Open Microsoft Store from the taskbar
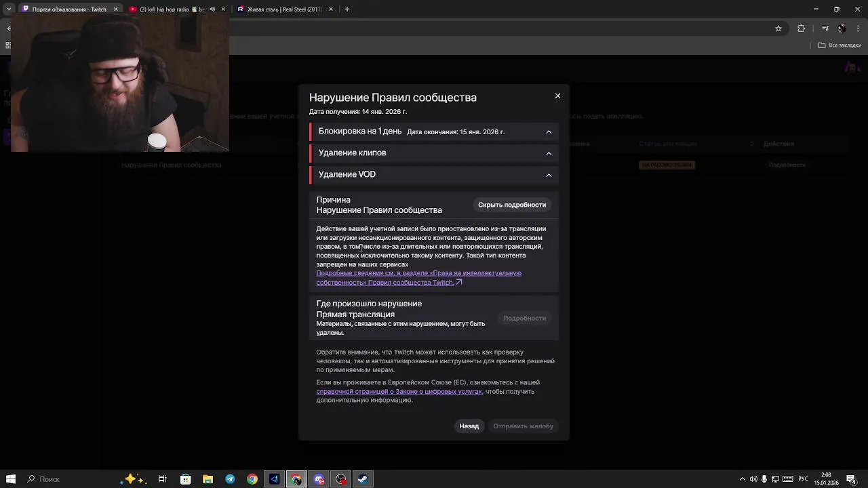Viewport: 868px width, 488px height. pos(186,479)
